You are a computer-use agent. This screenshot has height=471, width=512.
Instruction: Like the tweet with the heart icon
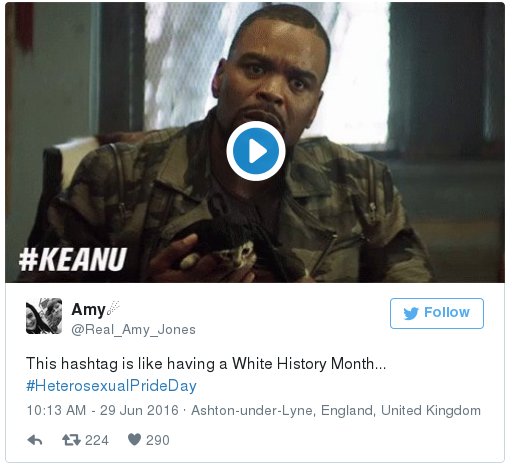[134, 440]
